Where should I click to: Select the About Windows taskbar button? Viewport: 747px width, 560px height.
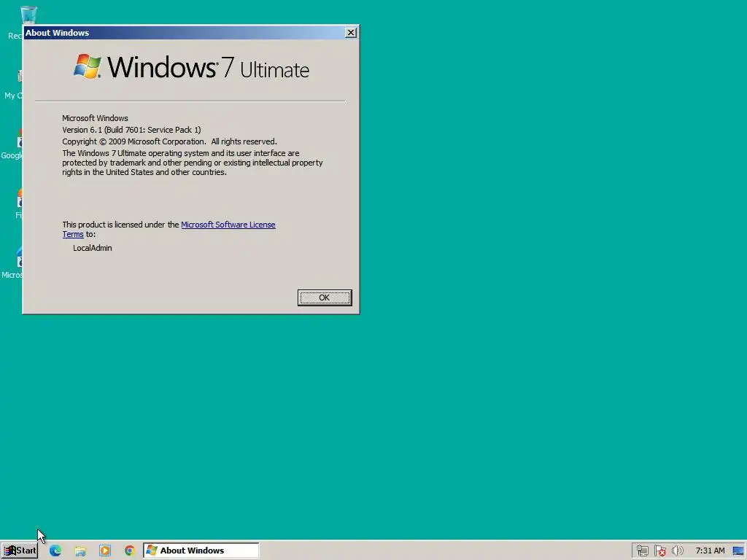point(201,551)
